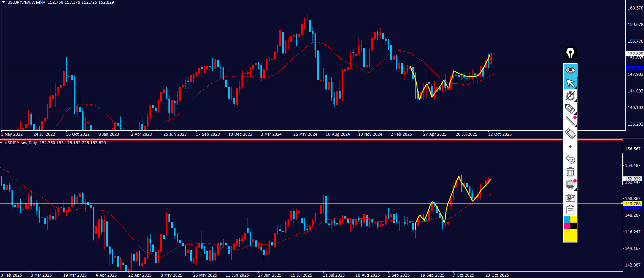644x278 pixels.
Task: Open the whiteboard easel tool
Action: click(570, 185)
